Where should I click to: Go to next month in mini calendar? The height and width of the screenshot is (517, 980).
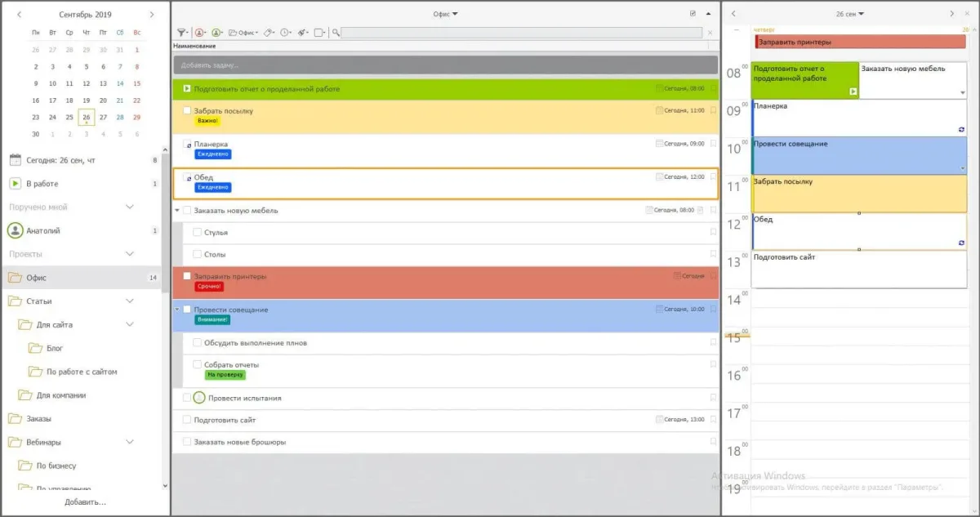tap(152, 15)
